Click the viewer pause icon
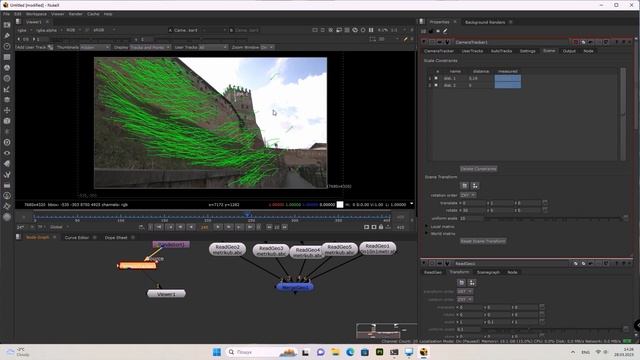640x360 pixels. tap(371, 30)
